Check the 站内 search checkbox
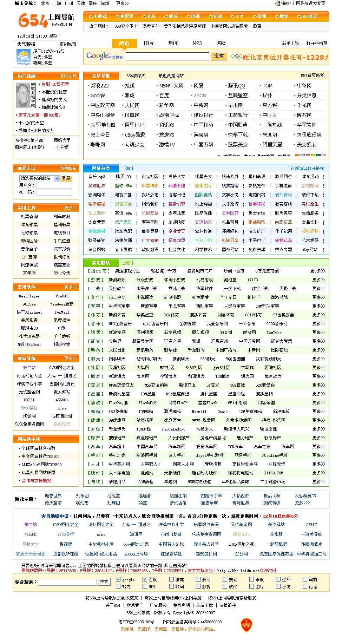 (x=118, y=586)
